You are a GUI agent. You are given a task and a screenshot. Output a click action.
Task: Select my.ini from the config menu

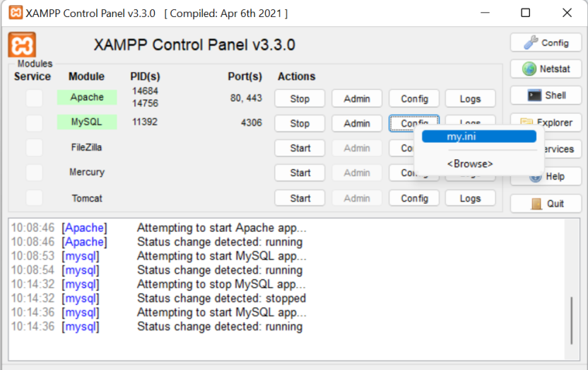479,137
